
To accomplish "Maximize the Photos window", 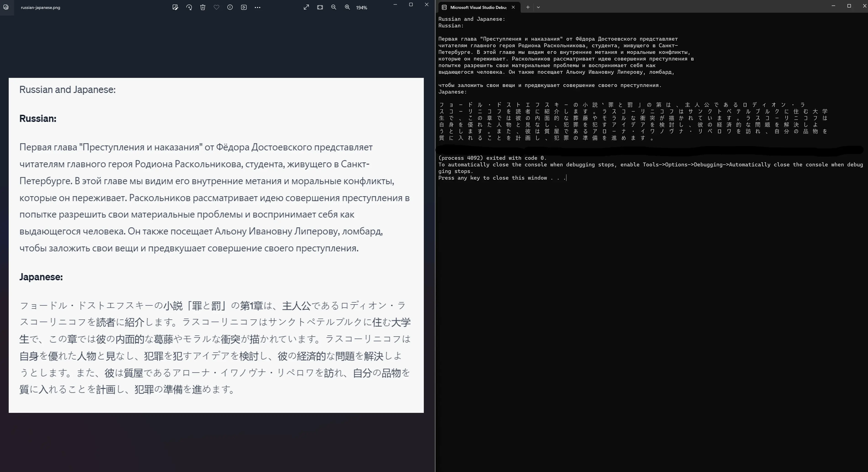I will [411, 5].
